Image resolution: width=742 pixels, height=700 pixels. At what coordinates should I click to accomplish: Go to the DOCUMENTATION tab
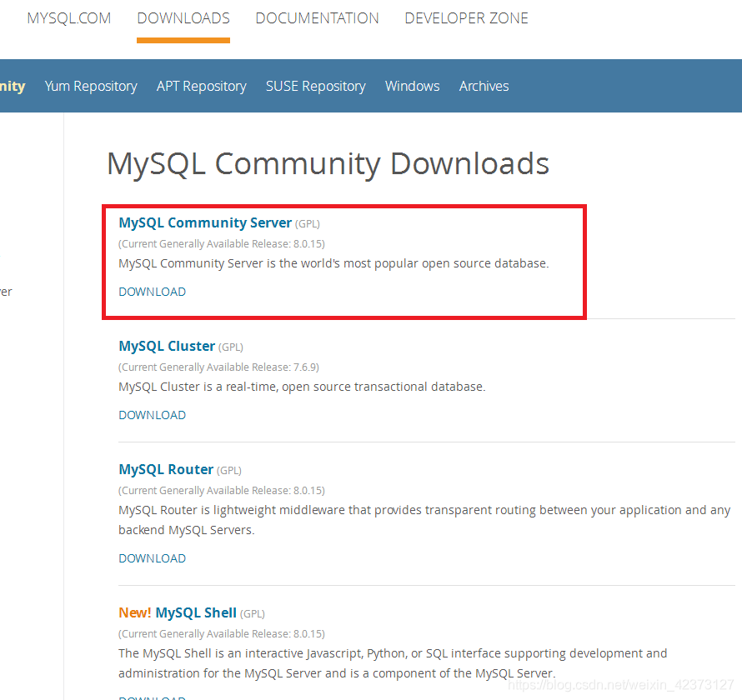pos(317,18)
